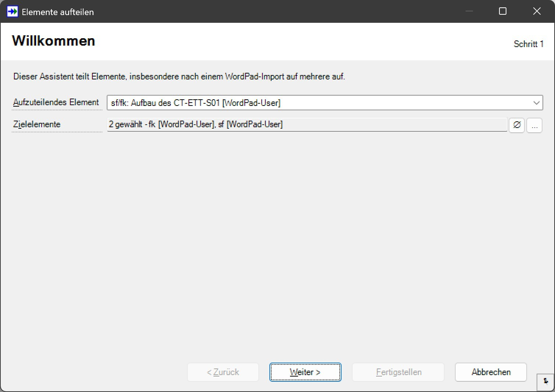Click the disabled < Zurück button
Screen dimensions: 555x392
tap(223, 372)
